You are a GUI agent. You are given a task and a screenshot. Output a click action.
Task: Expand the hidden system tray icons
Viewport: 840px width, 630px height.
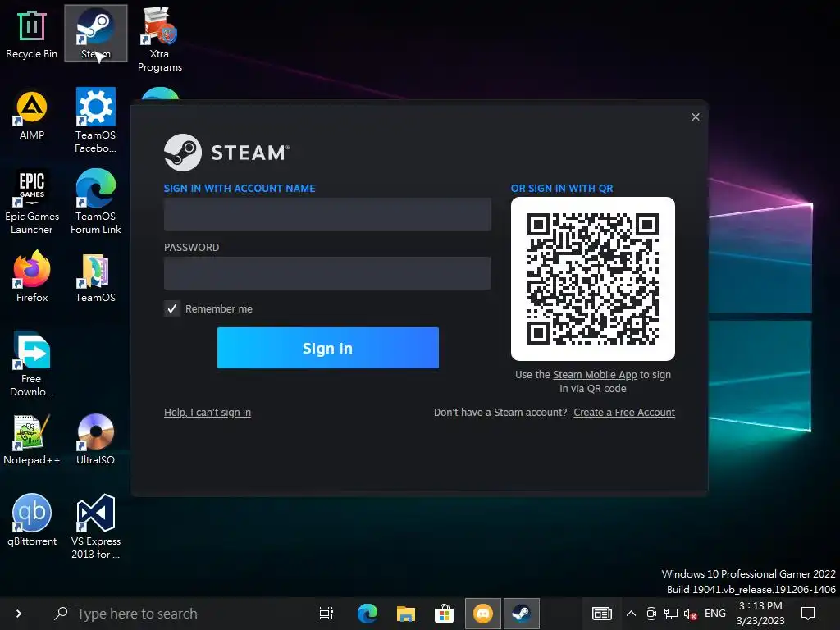pyautogui.click(x=631, y=614)
